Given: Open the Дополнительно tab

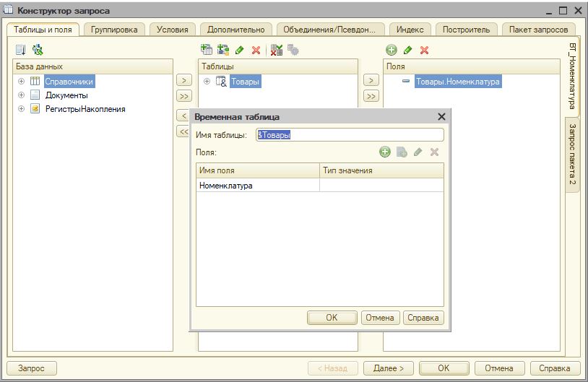Looking at the screenshot, I should [x=236, y=30].
